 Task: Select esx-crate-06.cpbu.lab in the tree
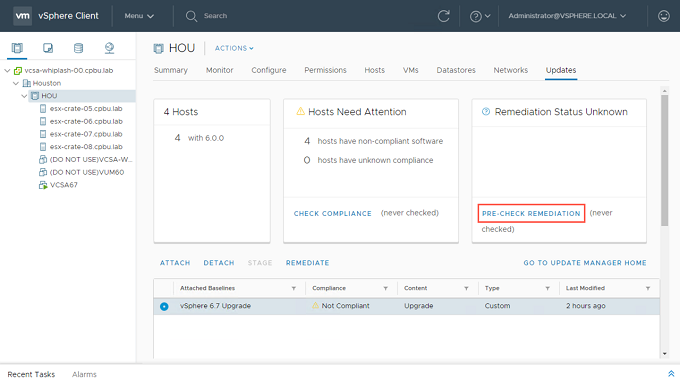point(86,121)
